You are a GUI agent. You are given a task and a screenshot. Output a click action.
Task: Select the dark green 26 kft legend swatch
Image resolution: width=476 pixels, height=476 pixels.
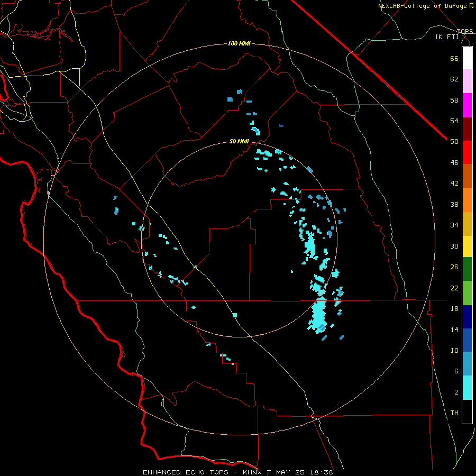467,269
